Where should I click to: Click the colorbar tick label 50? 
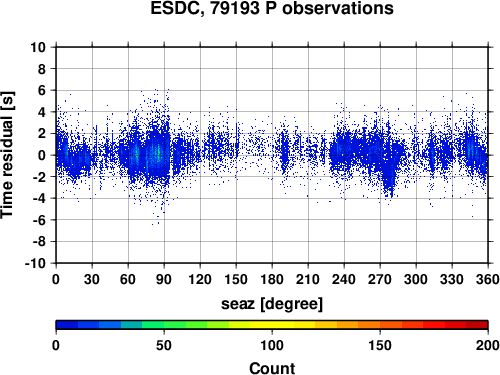coord(164,345)
